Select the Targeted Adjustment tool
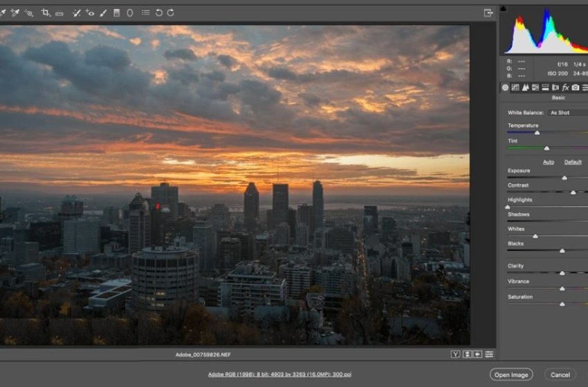The width and height of the screenshot is (588, 387). coord(29,13)
